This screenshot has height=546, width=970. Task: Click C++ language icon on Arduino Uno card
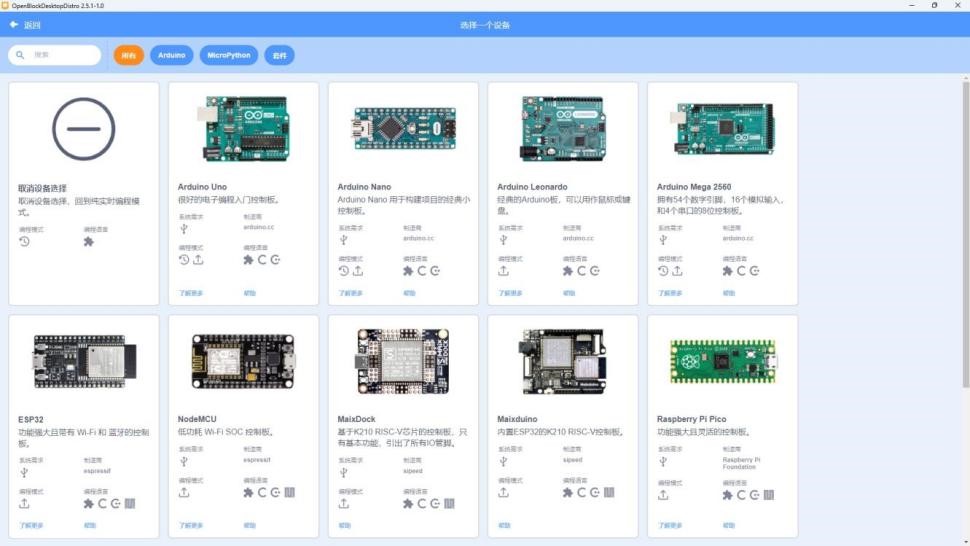275,260
